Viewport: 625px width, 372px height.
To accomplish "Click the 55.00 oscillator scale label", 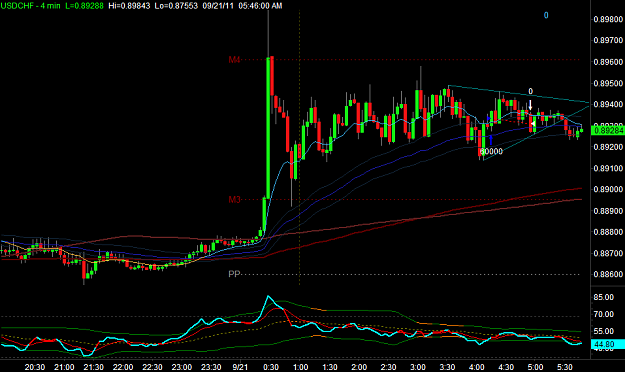I will 603,331.
